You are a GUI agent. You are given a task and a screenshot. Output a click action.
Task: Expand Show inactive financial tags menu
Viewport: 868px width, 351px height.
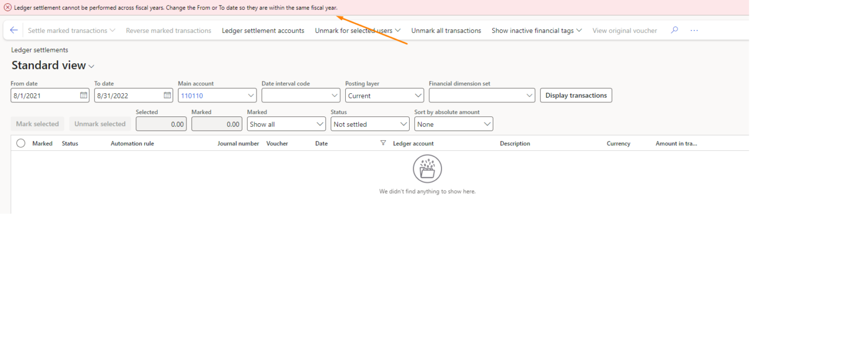(537, 31)
